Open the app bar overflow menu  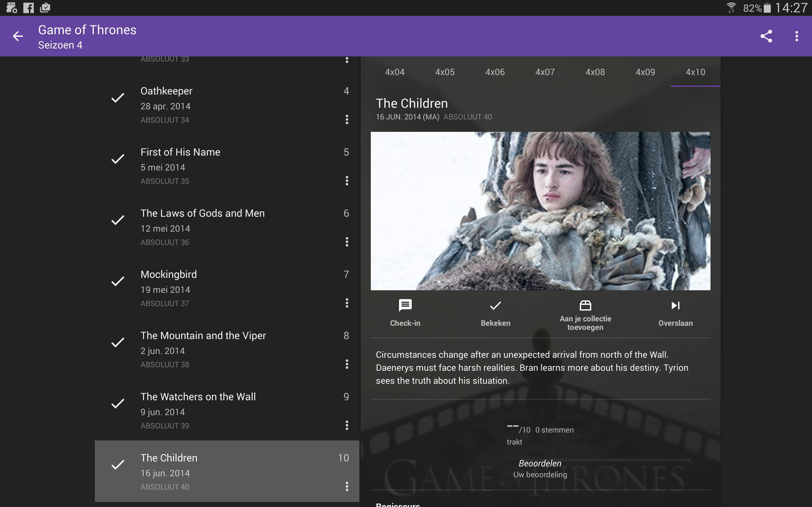coord(796,36)
